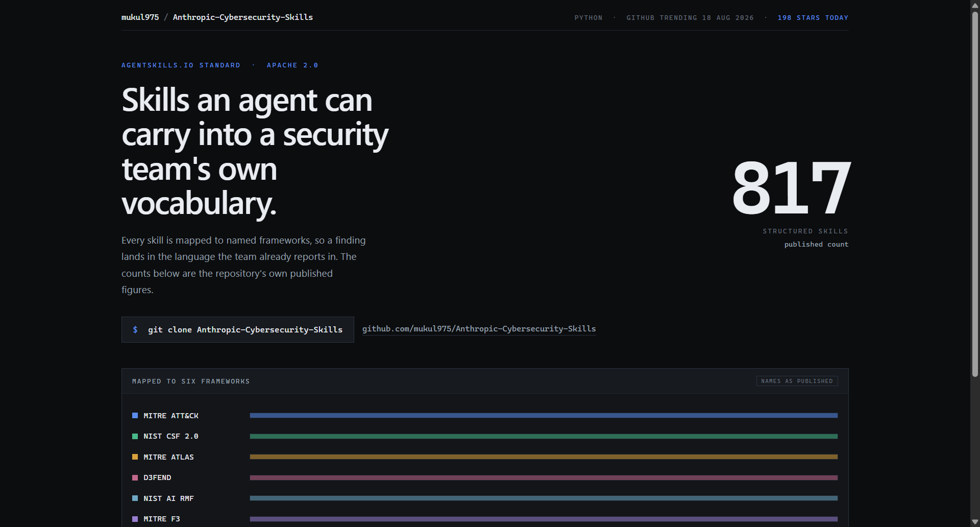Click the MAPPED TO SIX FRAMEWORKS heading
980x527 pixels.
click(x=191, y=381)
